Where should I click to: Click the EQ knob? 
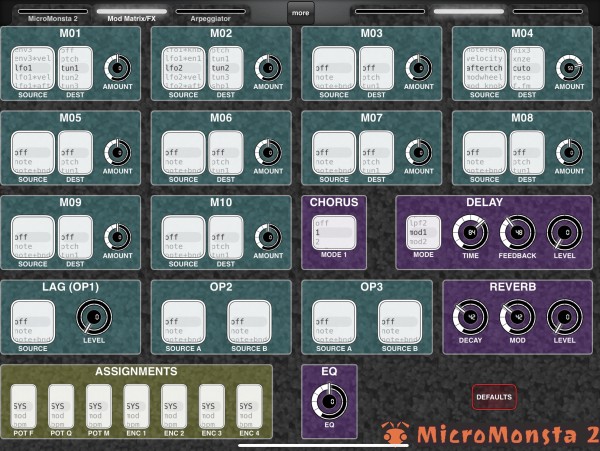pos(329,402)
